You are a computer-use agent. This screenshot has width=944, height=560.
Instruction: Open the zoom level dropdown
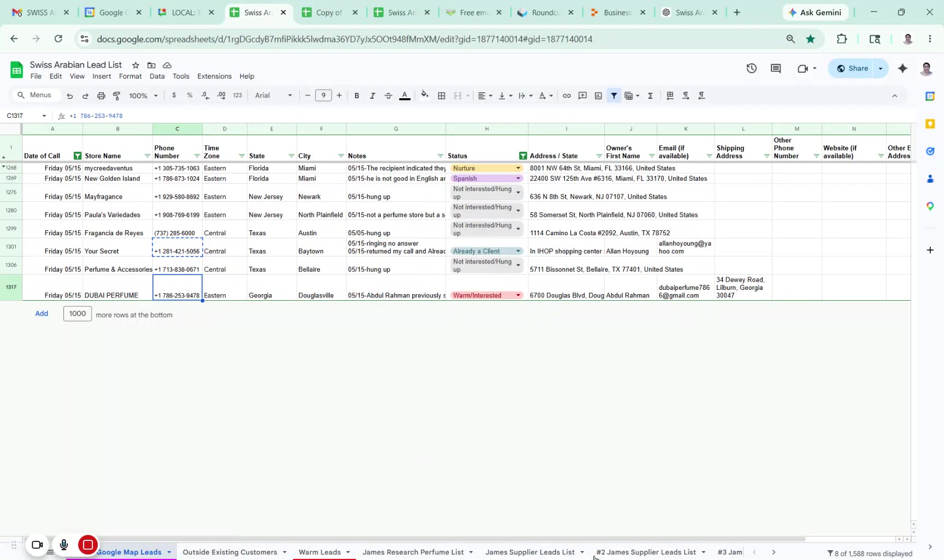point(143,96)
